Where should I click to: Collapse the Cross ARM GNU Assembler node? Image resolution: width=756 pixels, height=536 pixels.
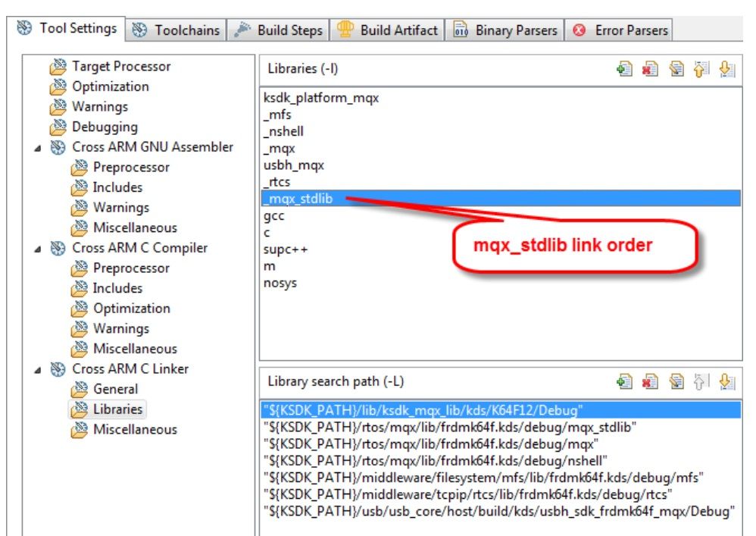[x=38, y=148]
